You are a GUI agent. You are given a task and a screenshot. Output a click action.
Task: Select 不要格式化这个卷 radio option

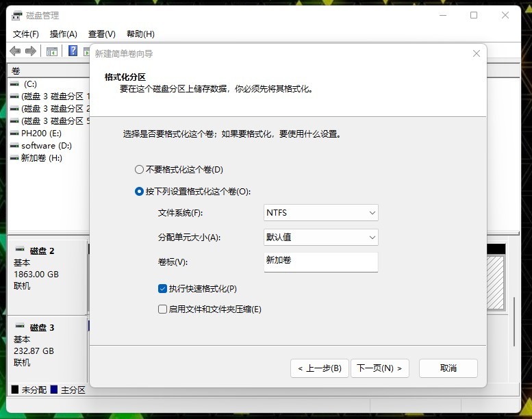139,169
